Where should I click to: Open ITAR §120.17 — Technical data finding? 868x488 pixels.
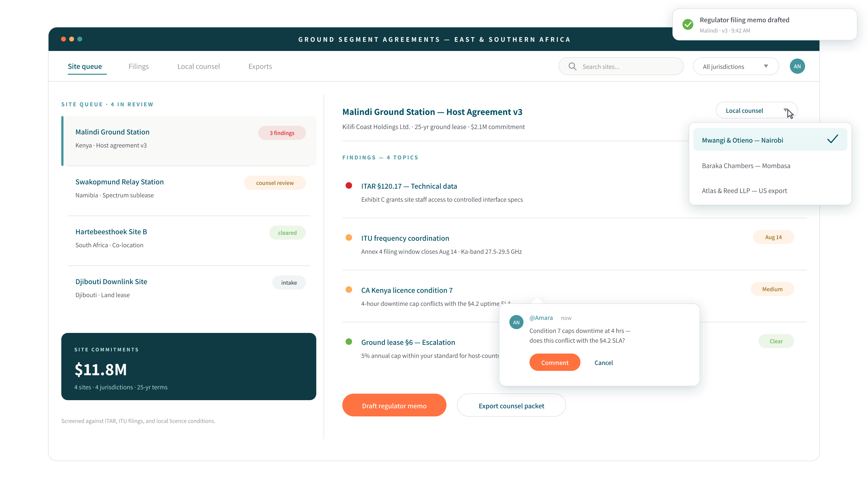pyautogui.click(x=409, y=186)
